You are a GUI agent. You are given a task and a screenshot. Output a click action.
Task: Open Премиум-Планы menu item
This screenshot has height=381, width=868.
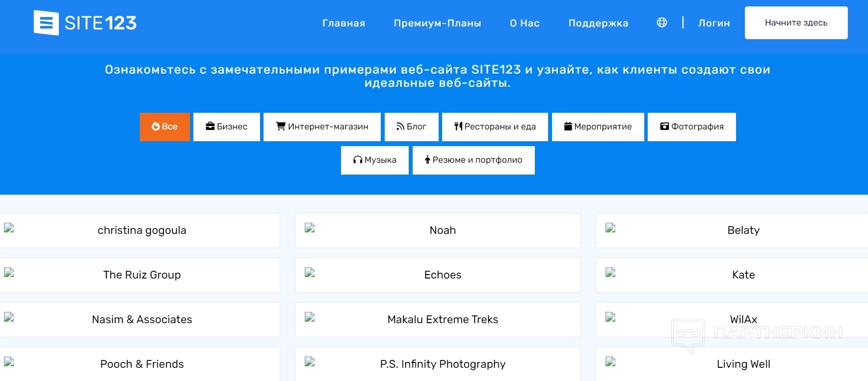click(x=437, y=23)
